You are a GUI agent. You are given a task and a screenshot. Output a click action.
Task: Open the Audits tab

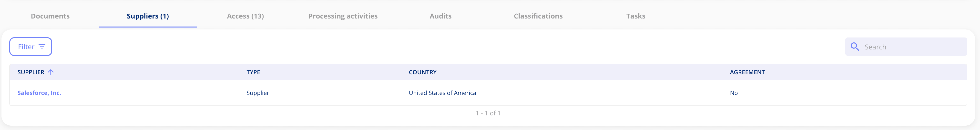[440, 16]
